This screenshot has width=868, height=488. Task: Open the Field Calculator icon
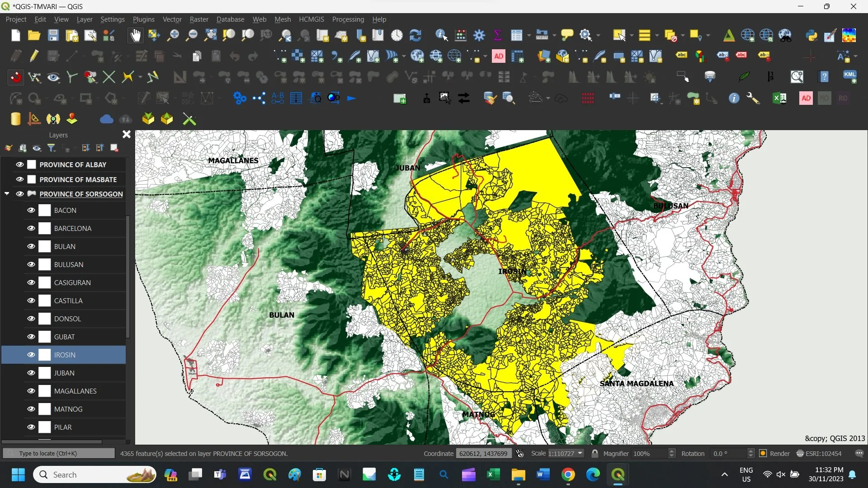[460, 35]
